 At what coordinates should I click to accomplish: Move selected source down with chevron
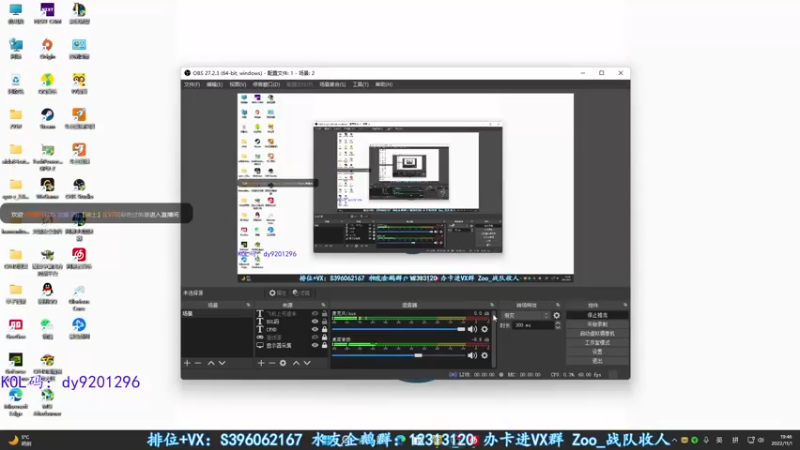point(307,363)
